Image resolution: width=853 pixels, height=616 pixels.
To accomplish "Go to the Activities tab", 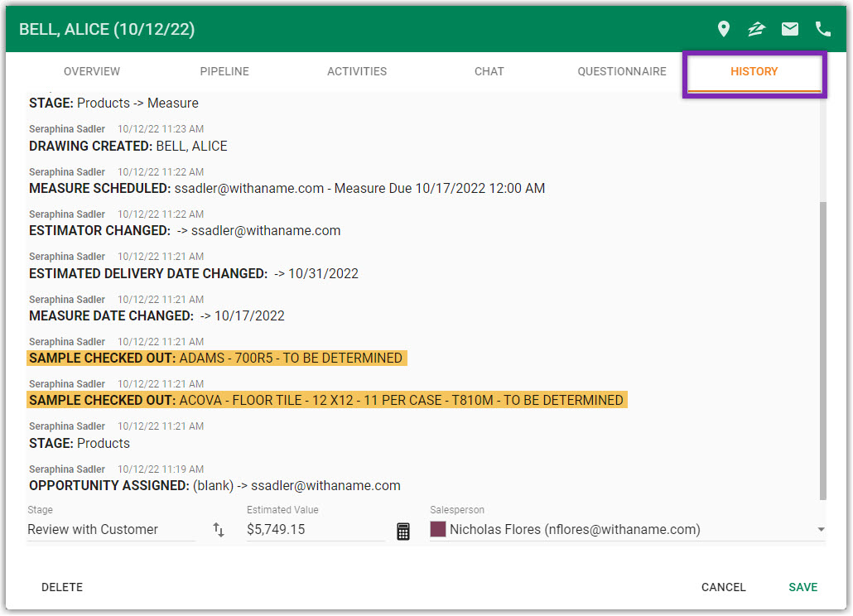I will [357, 72].
